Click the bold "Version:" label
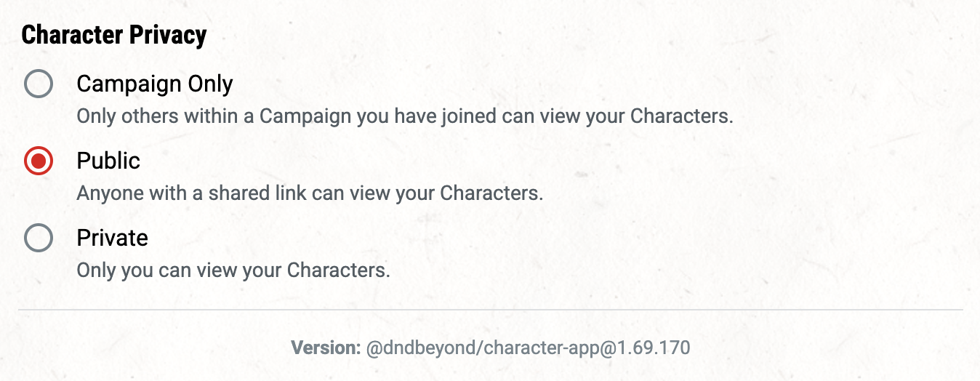The width and height of the screenshot is (980, 381). (326, 348)
